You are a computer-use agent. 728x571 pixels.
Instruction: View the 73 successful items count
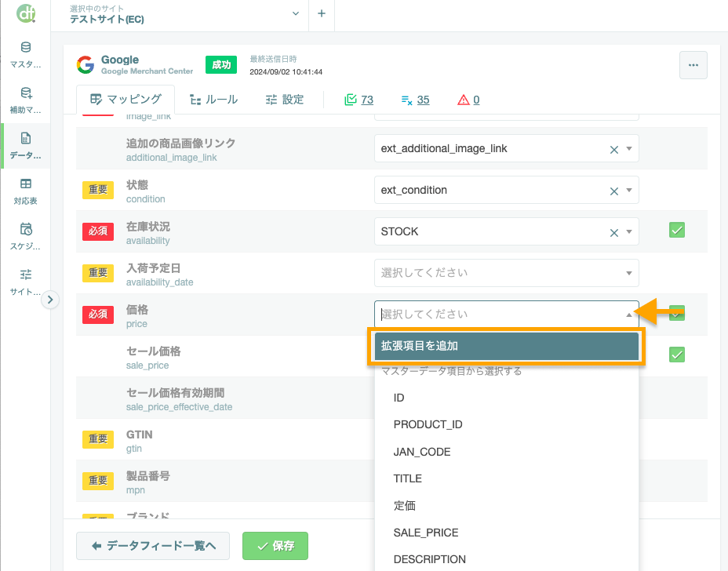click(359, 100)
